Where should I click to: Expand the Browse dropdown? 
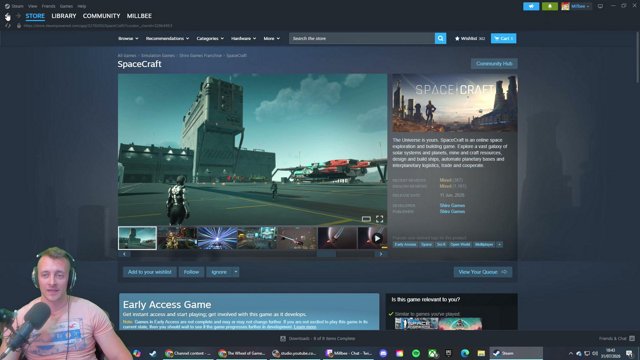(x=128, y=38)
